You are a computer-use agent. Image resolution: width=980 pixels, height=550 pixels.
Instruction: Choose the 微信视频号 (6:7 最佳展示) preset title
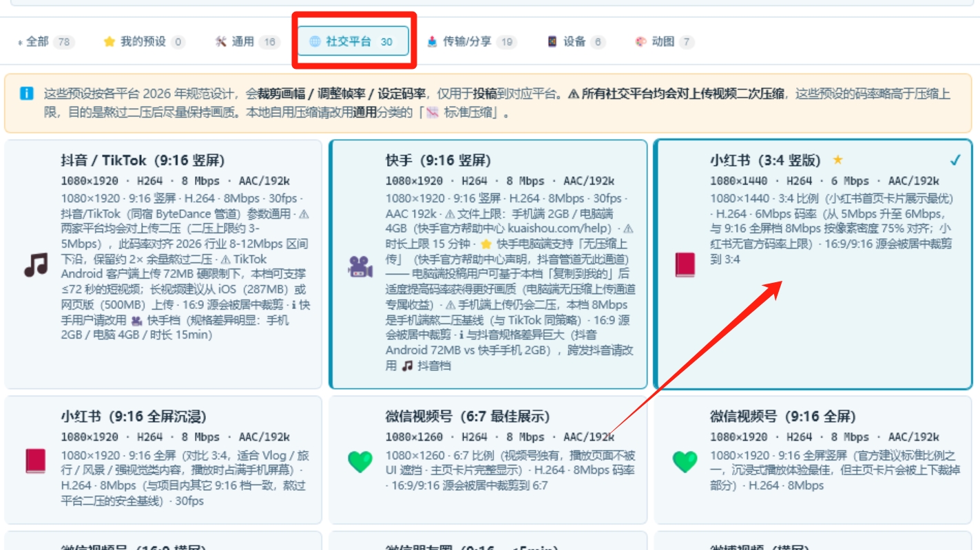pos(468,416)
